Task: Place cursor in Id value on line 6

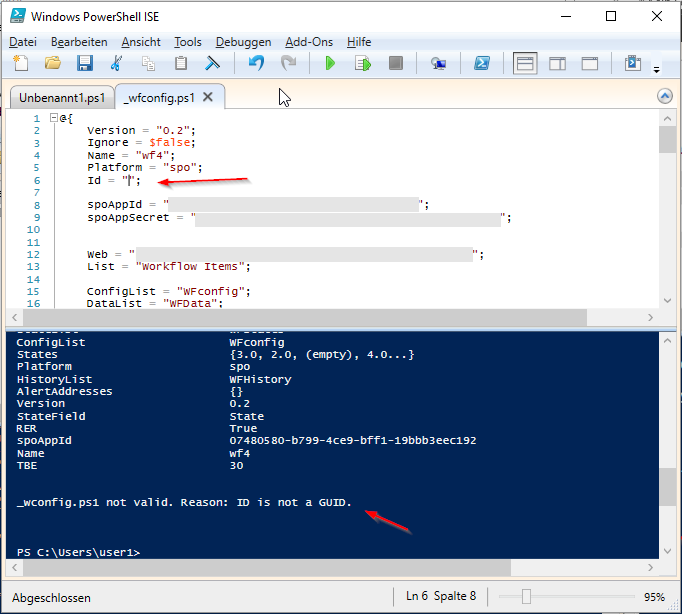Action: click(x=129, y=180)
